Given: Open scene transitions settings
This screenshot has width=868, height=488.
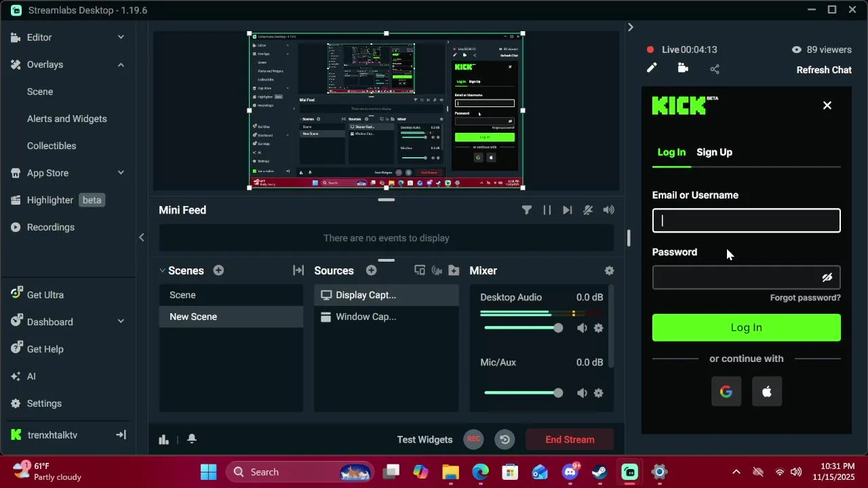Looking at the screenshot, I should [x=298, y=270].
